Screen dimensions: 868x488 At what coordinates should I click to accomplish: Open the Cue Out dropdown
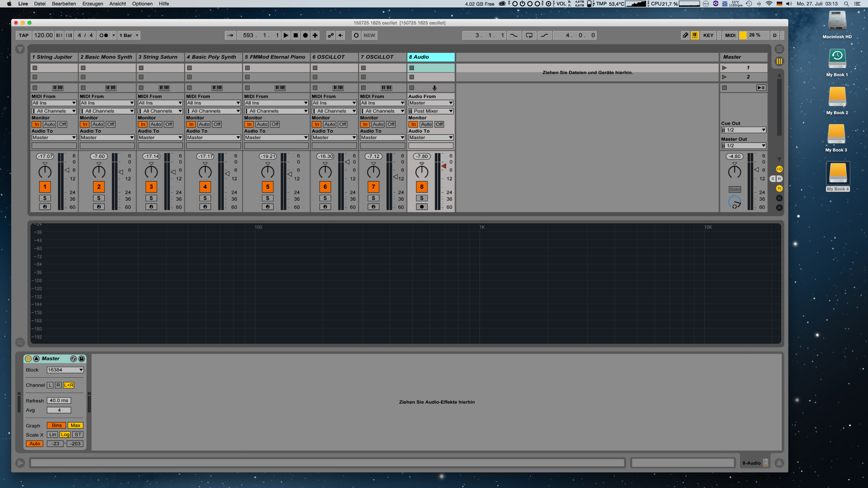(744, 130)
